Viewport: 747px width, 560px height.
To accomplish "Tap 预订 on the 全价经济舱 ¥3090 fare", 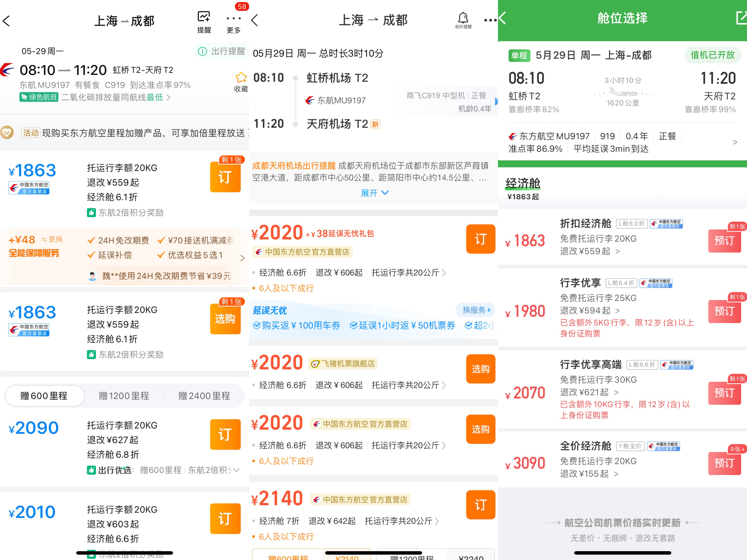I will (725, 463).
